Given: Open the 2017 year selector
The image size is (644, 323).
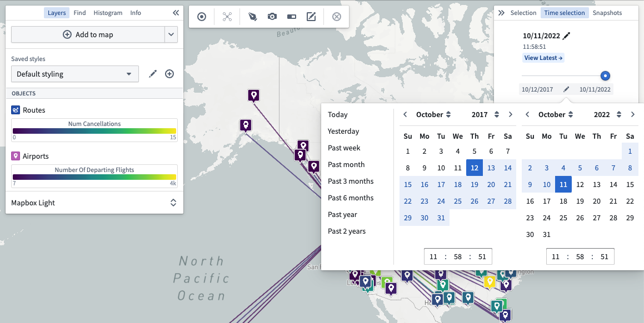Looking at the screenshot, I should pyautogui.click(x=485, y=114).
